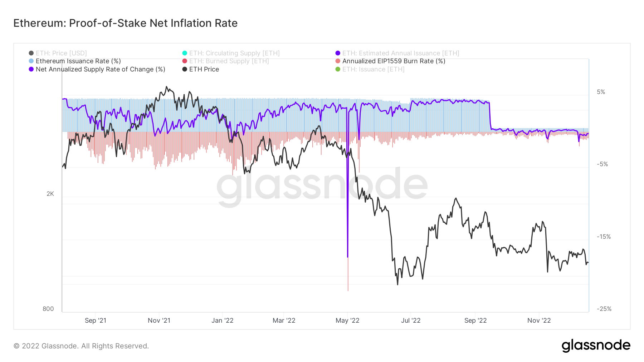Click the black ETH Price legend dot

(x=185, y=69)
